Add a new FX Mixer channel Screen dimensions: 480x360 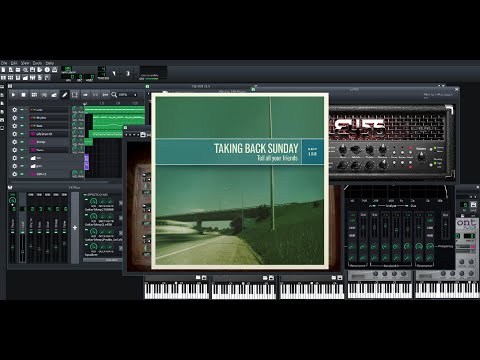pyautogui.click(x=75, y=228)
